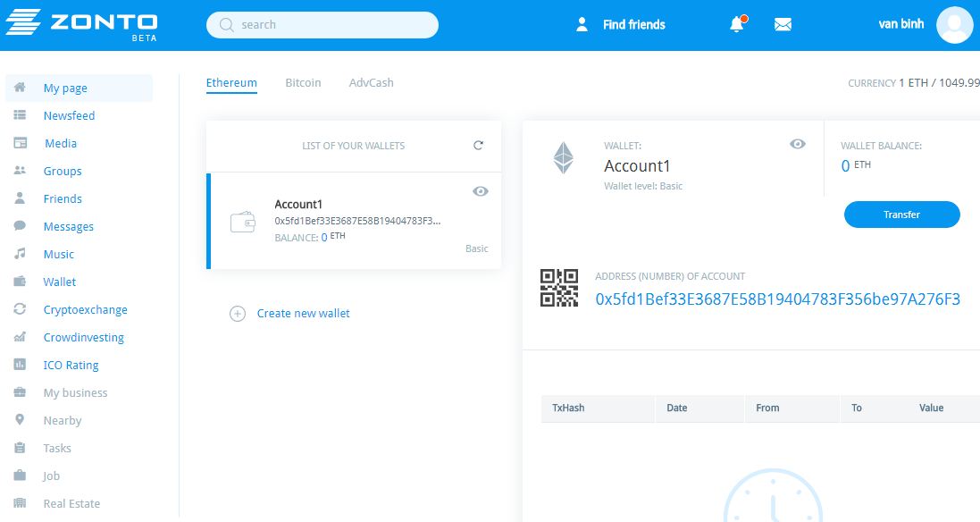Click the Find friends person icon
The height and width of the screenshot is (522, 980).
pos(582,24)
